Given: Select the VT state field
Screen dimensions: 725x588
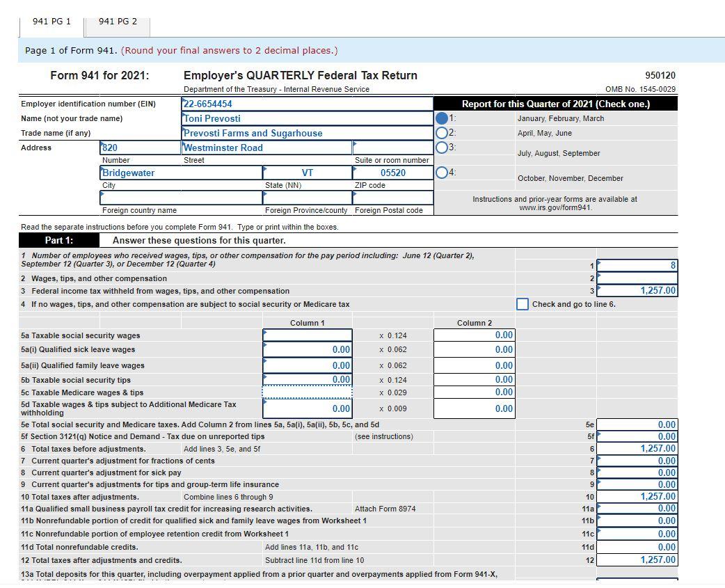Looking at the screenshot, I should 306,173.
